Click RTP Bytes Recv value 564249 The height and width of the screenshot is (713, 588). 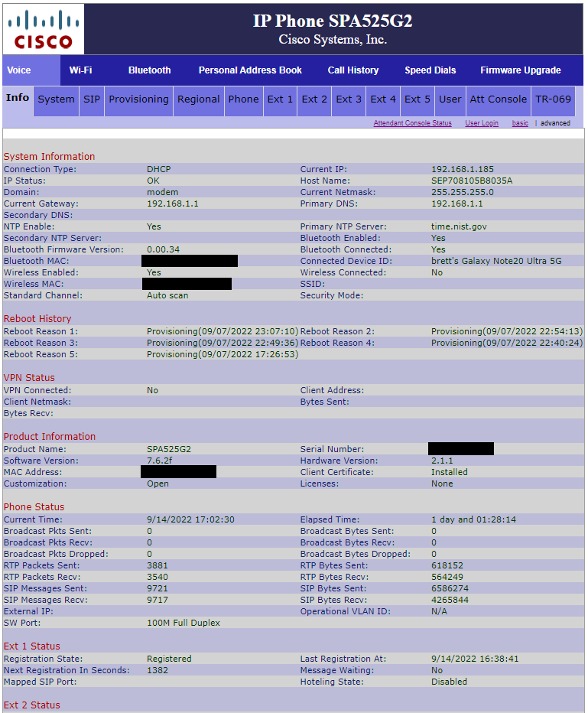[x=447, y=577]
